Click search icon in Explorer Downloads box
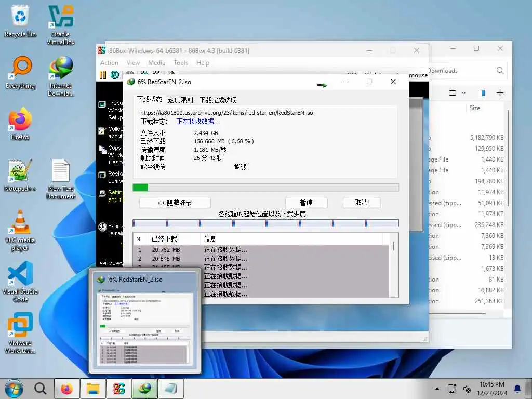This screenshot has height=399, width=532. point(500,71)
